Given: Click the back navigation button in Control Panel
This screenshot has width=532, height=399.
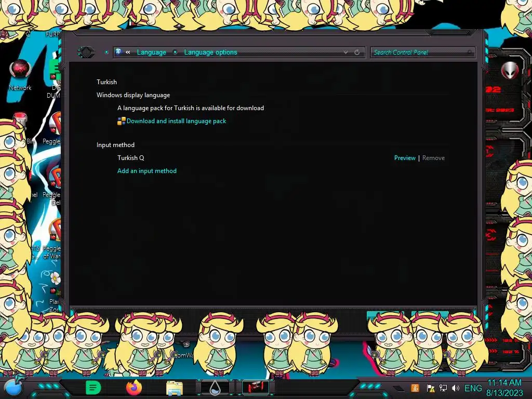Looking at the screenshot, I should point(86,52).
